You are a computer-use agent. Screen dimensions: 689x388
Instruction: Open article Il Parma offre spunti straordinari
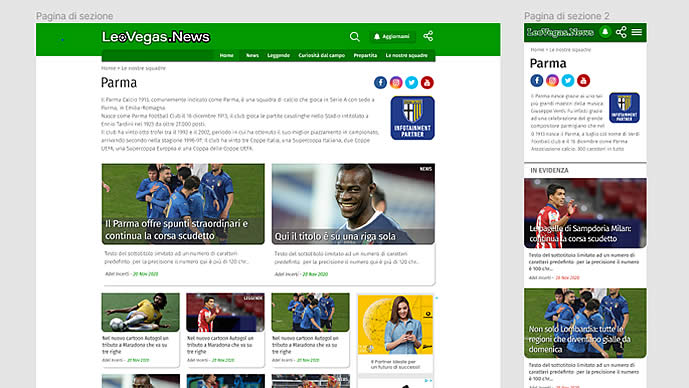pyautogui.click(x=183, y=204)
